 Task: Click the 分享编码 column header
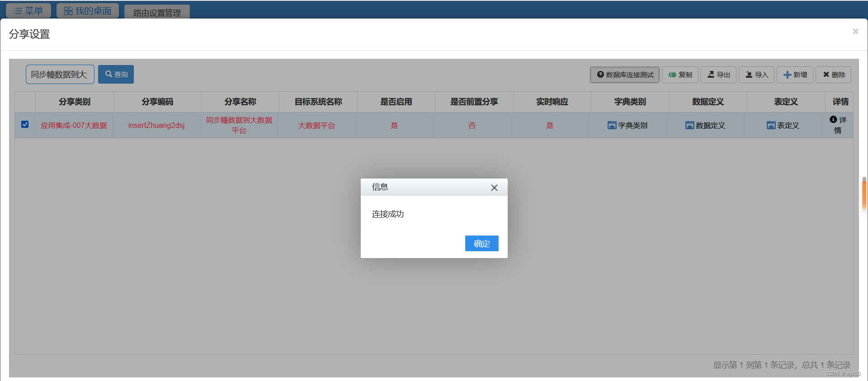click(157, 102)
